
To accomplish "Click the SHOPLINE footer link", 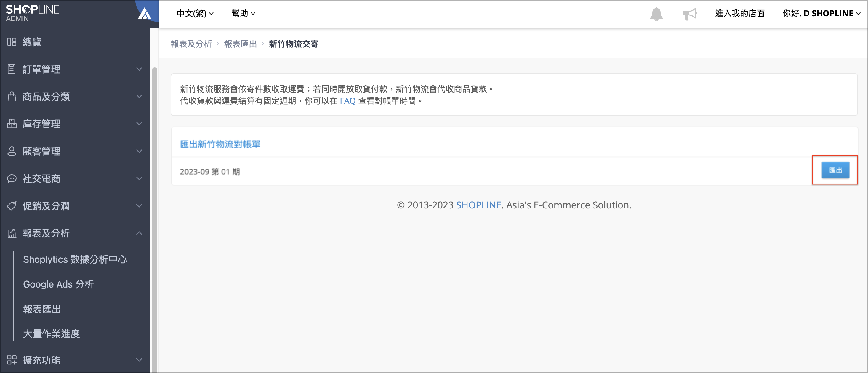I will pyautogui.click(x=478, y=205).
